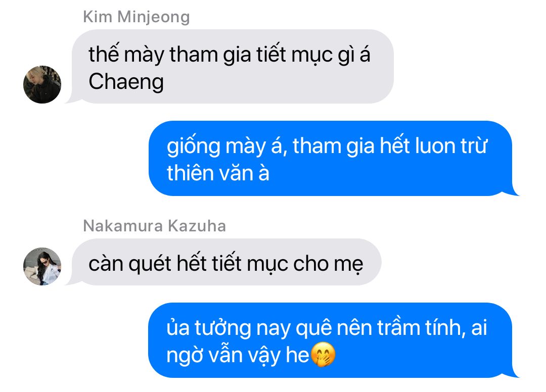Tap the tail of the 'thiên văn' blue bubble
Image resolution: width=546 pixels, height=392 pixels.
(x=514, y=191)
